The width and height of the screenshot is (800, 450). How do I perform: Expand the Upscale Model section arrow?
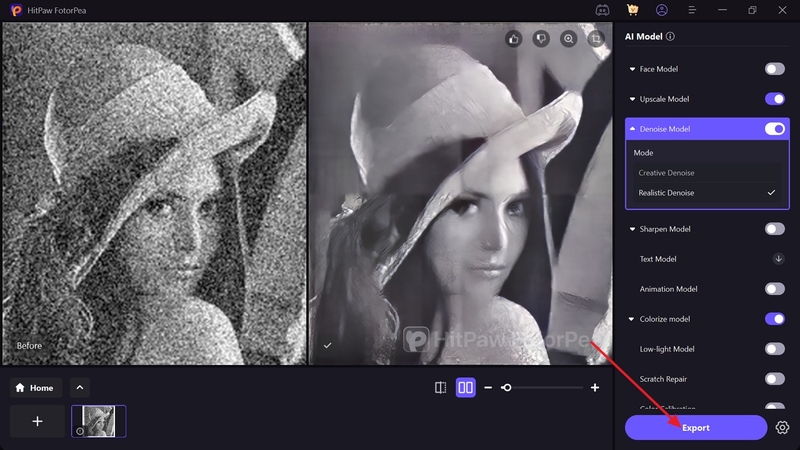[632, 99]
